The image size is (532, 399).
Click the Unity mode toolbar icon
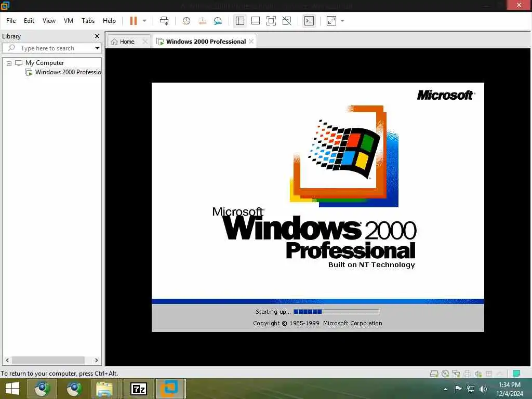[287, 21]
